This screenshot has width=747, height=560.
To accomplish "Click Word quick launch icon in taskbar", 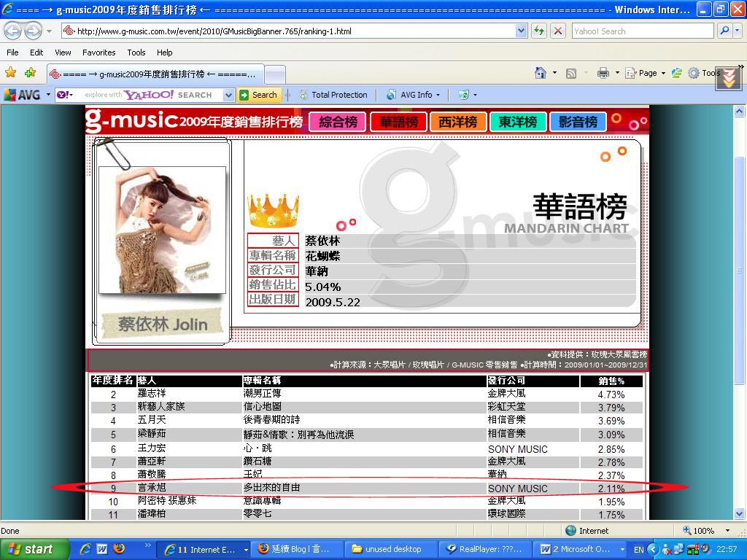I will [x=102, y=549].
